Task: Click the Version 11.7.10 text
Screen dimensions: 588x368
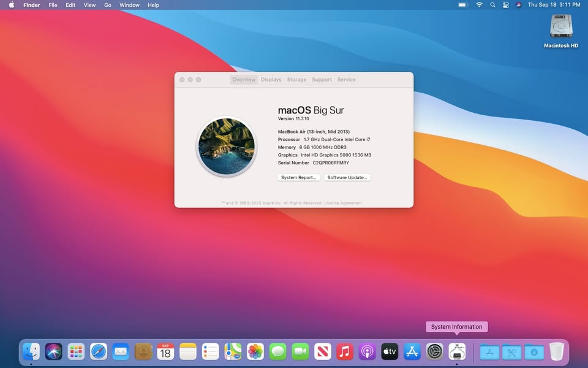Action: click(295, 119)
